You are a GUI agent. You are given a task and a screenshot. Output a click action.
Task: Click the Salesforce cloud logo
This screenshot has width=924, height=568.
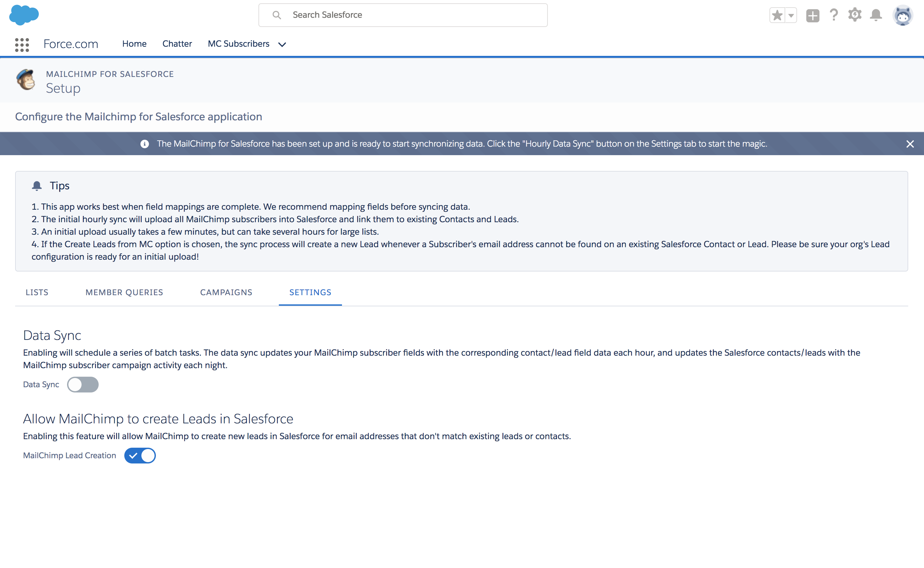point(24,15)
